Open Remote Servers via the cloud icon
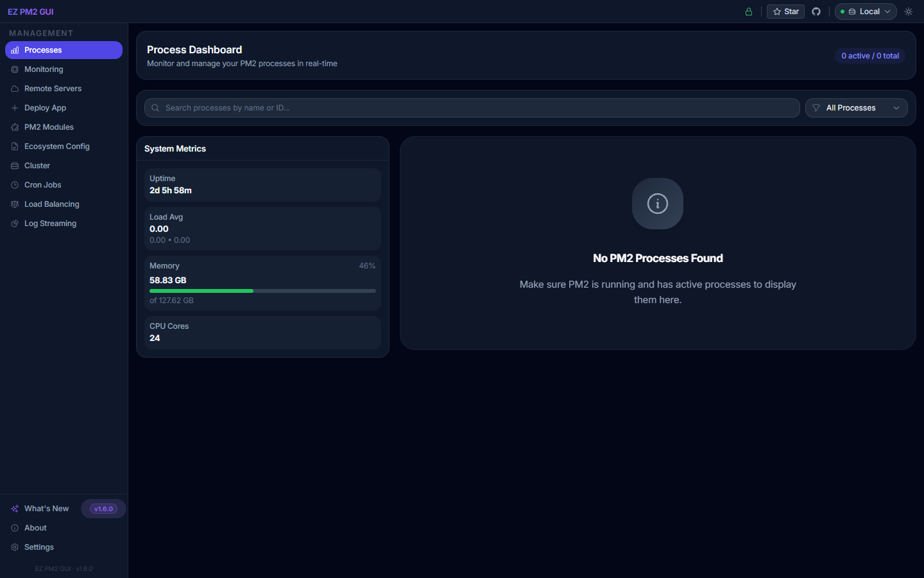 click(x=15, y=88)
